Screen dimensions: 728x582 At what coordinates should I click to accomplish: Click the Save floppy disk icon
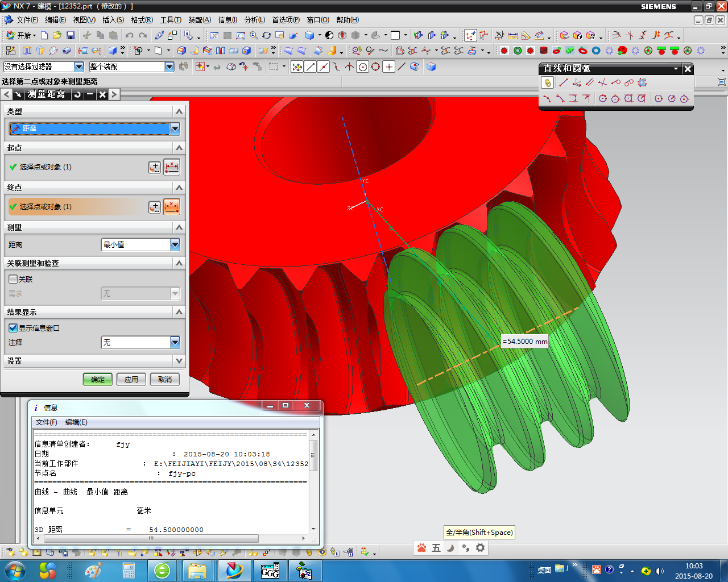coord(71,35)
